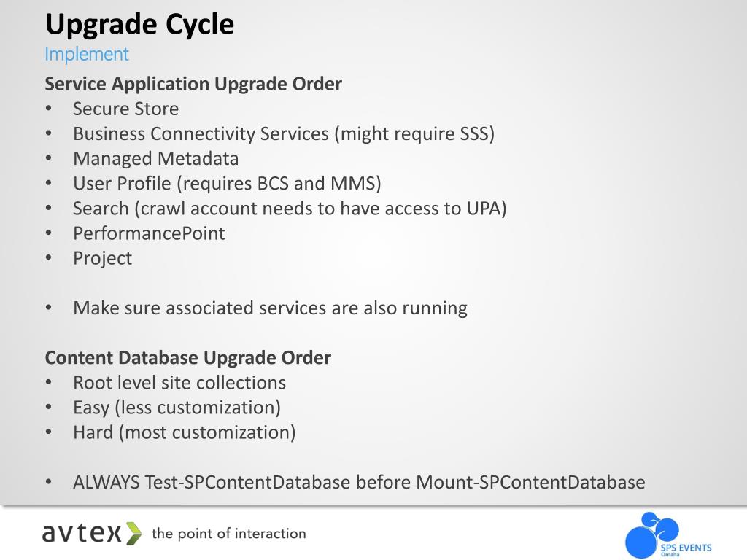The height and width of the screenshot is (560, 747).
Task: Click the ALWAYS Test-SPContentDatabase line
Action: tap(359, 483)
